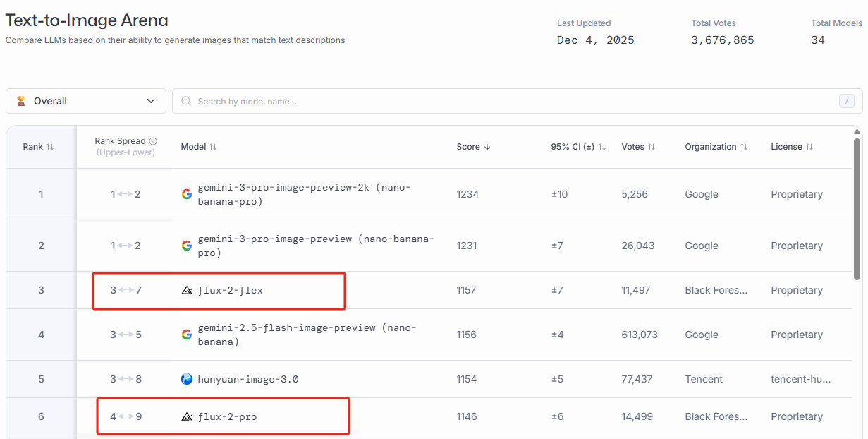Sort by Score column descending arrow
The width and height of the screenshot is (868, 439).
(487, 147)
